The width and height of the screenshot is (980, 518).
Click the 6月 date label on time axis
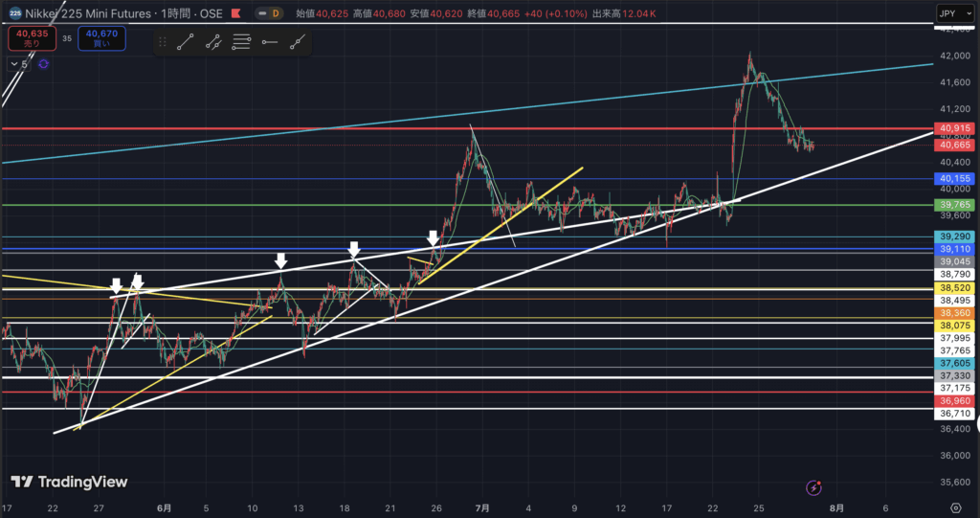pyautogui.click(x=164, y=508)
